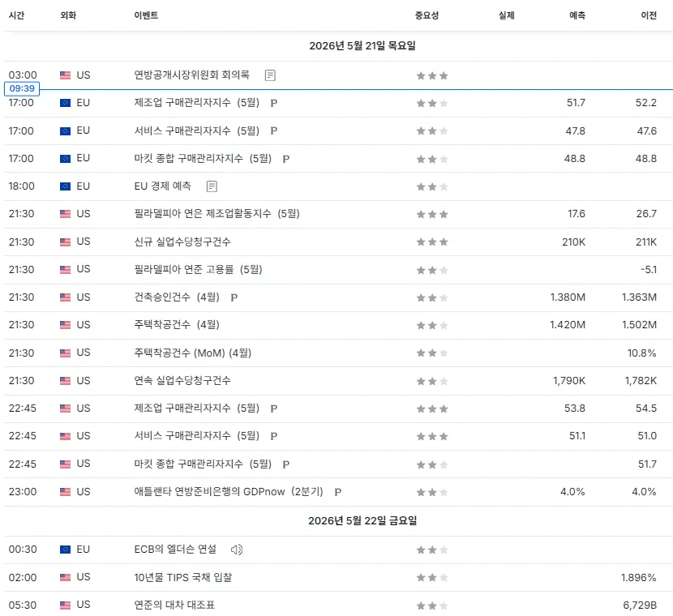
Task: Click the previous value 6,729B
Action: pos(640,605)
